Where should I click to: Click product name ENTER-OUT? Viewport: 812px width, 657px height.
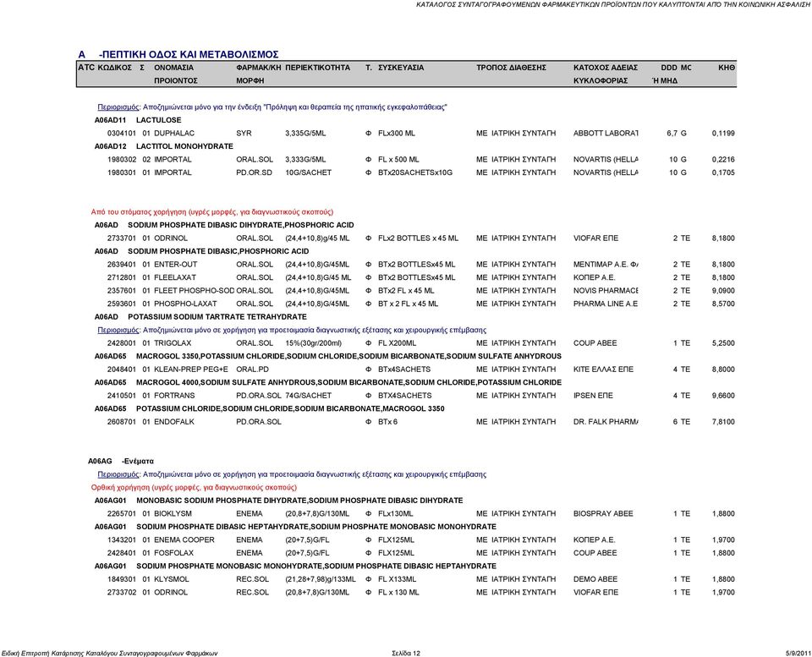176,265
